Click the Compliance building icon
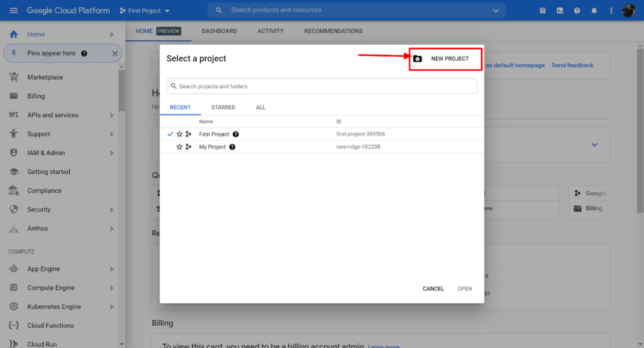This screenshot has width=644, height=348. [14, 190]
